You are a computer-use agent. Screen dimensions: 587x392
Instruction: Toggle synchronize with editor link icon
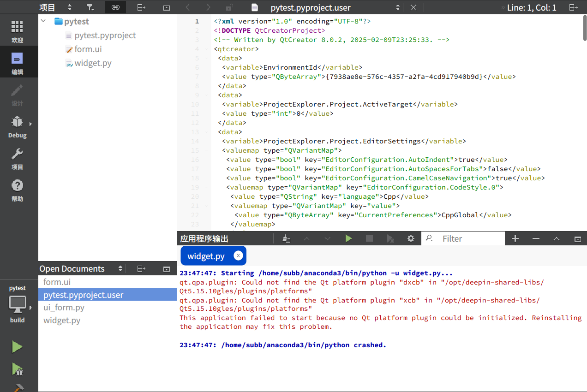coord(115,7)
